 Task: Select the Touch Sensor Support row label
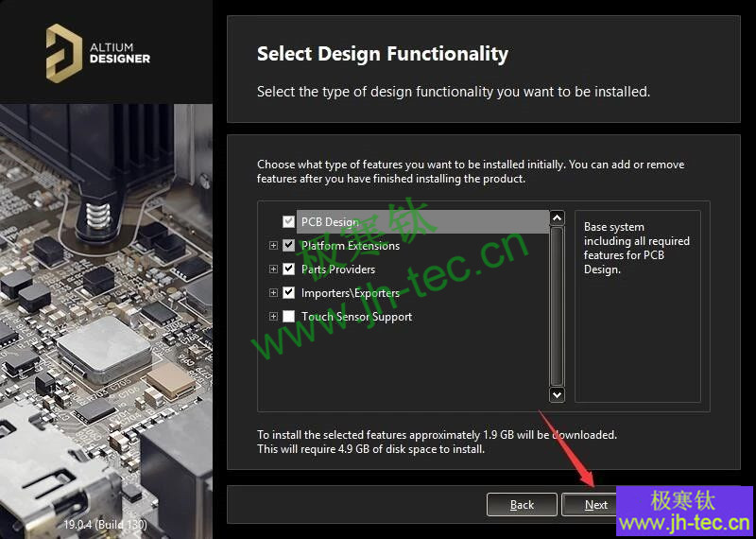pyautogui.click(x=357, y=317)
